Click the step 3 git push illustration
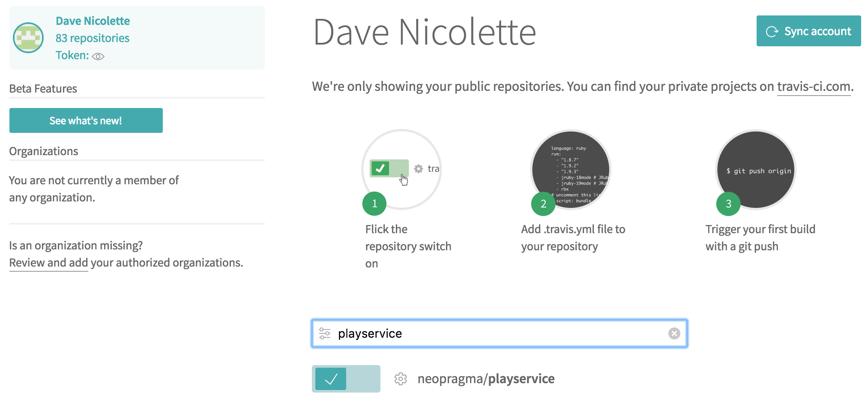The image size is (868, 402). 756,170
